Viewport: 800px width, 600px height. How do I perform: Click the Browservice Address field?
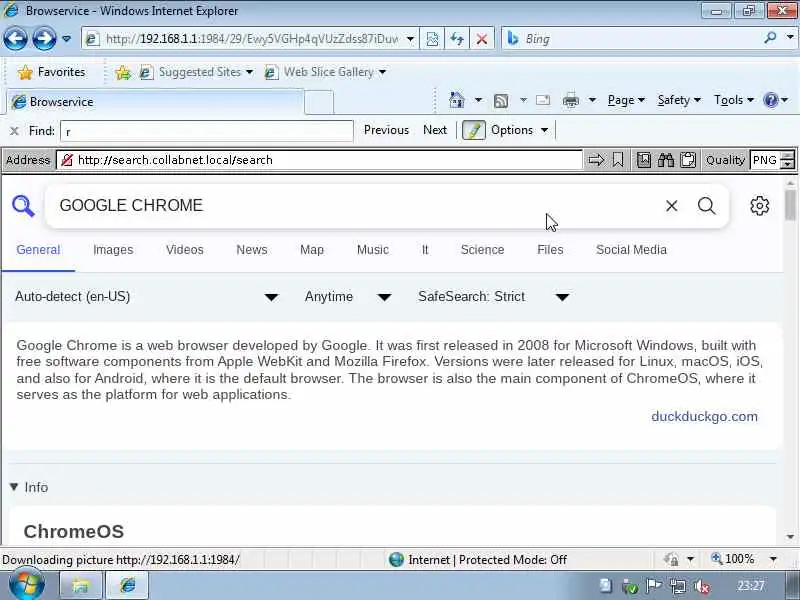click(x=319, y=160)
